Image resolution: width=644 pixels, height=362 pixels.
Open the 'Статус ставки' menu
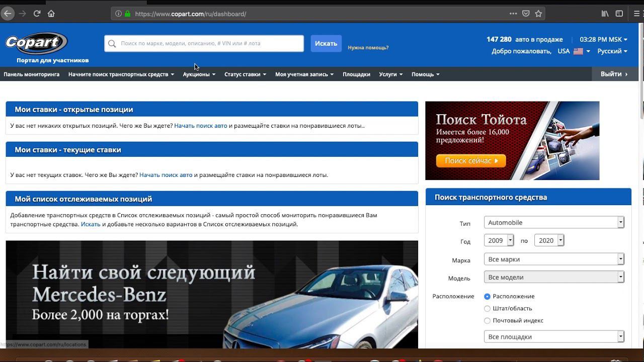tap(246, 74)
